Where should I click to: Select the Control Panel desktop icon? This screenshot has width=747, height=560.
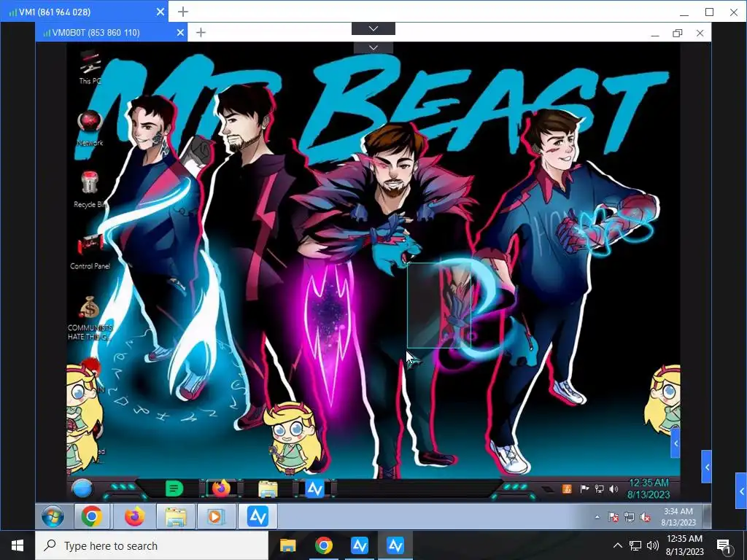pos(90,252)
